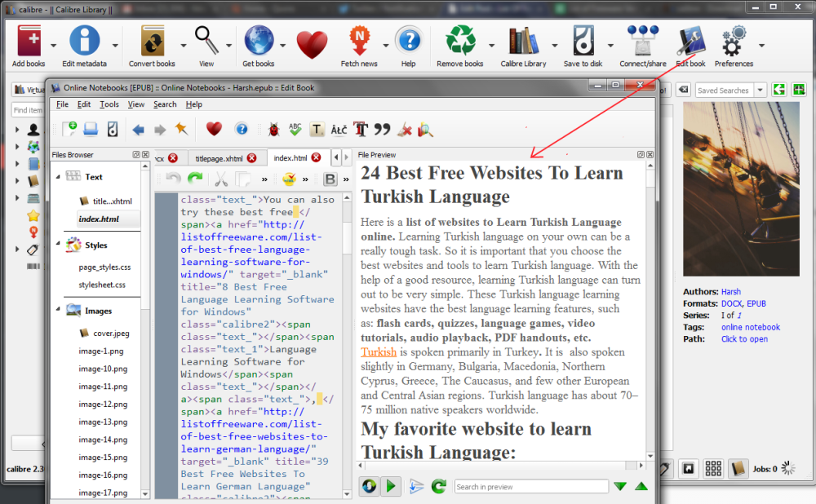Select stylesheet.css in Files Browser

[x=102, y=285]
